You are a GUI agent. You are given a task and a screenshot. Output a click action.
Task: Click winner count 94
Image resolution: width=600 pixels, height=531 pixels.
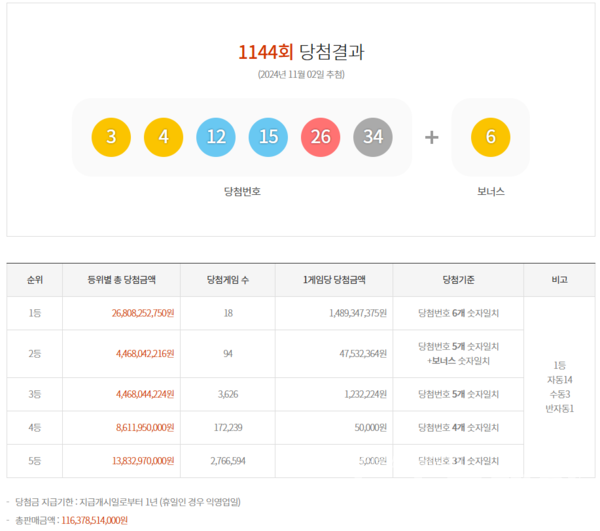[228, 353]
